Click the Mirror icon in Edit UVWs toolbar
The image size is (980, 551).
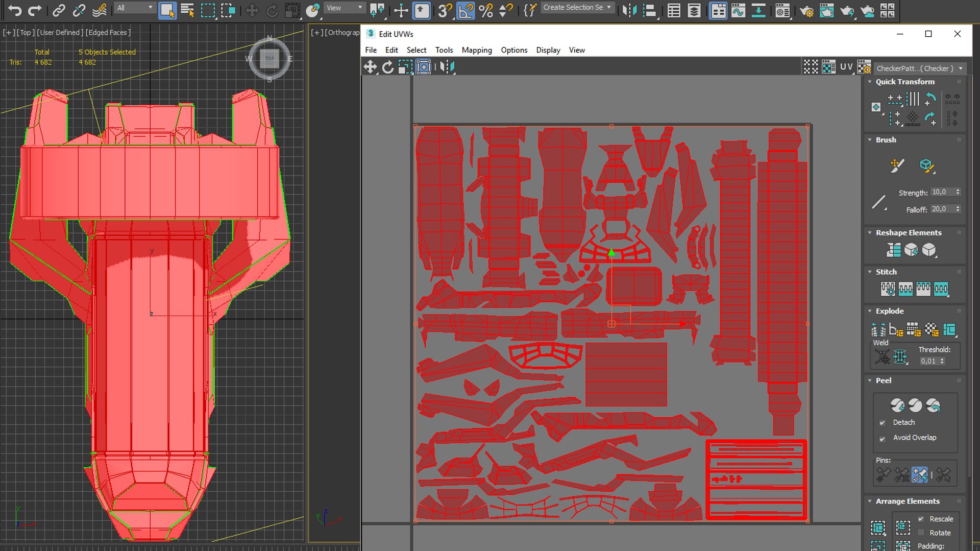coord(447,67)
